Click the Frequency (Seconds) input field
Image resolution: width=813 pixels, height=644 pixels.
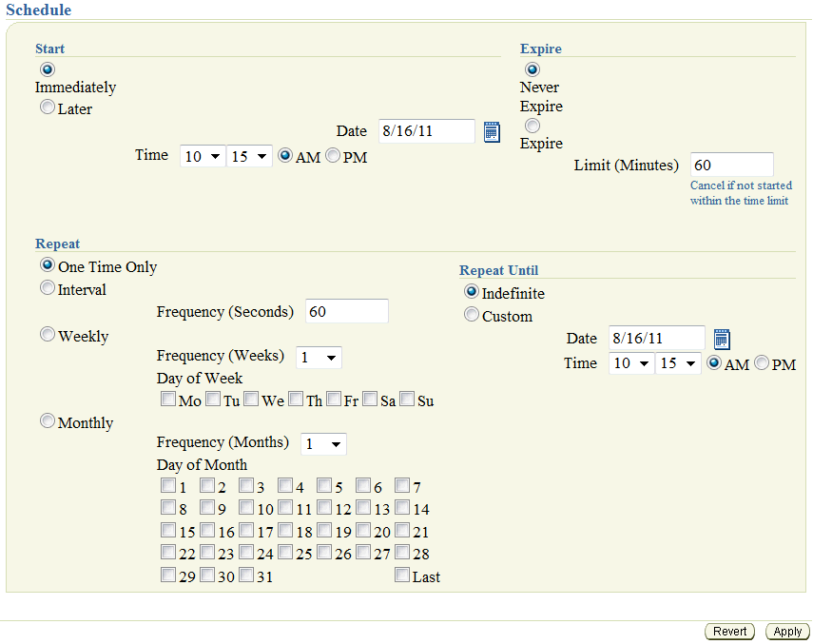point(347,311)
